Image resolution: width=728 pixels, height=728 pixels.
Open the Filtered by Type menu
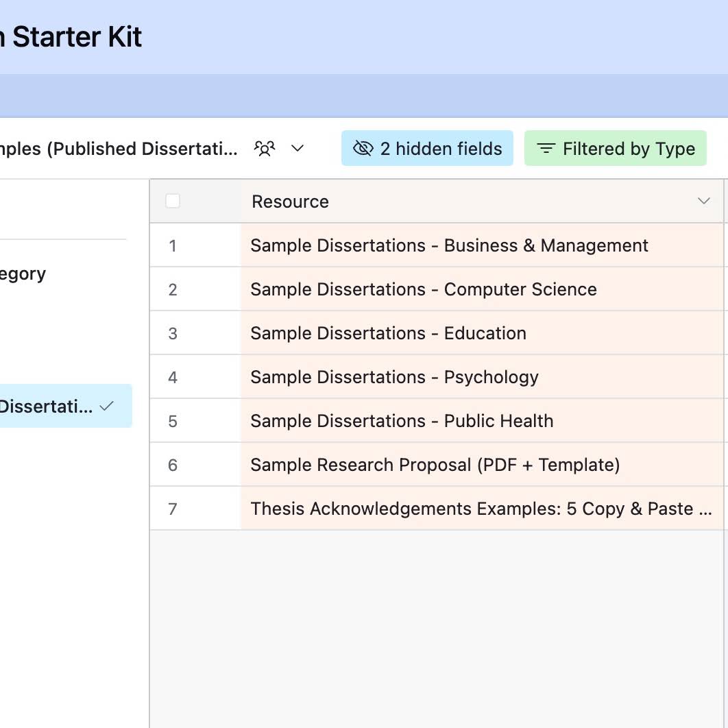point(615,149)
